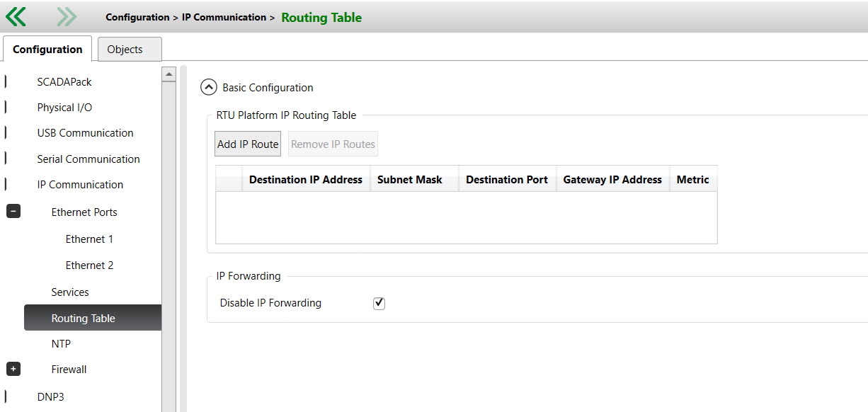Select Ethernet Ports tree item label
868x412 pixels.
tap(84, 212)
